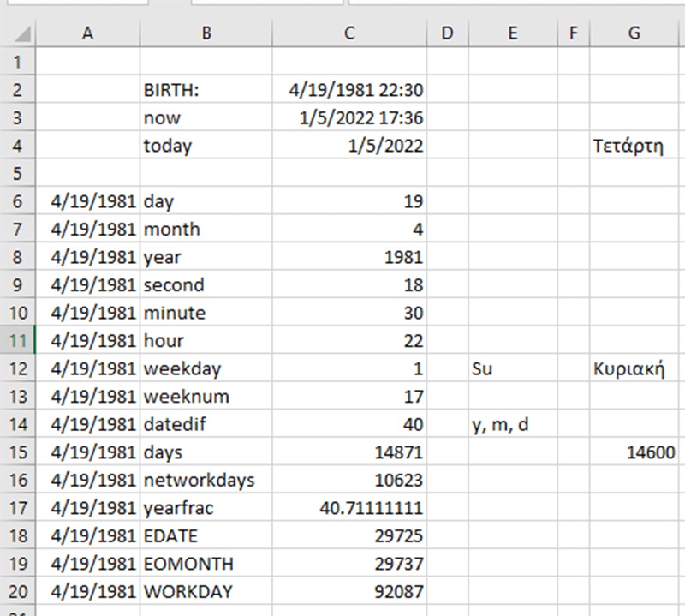Select the weekday label cell
Viewport: 685px width, 616px height.
pos(205,368)
